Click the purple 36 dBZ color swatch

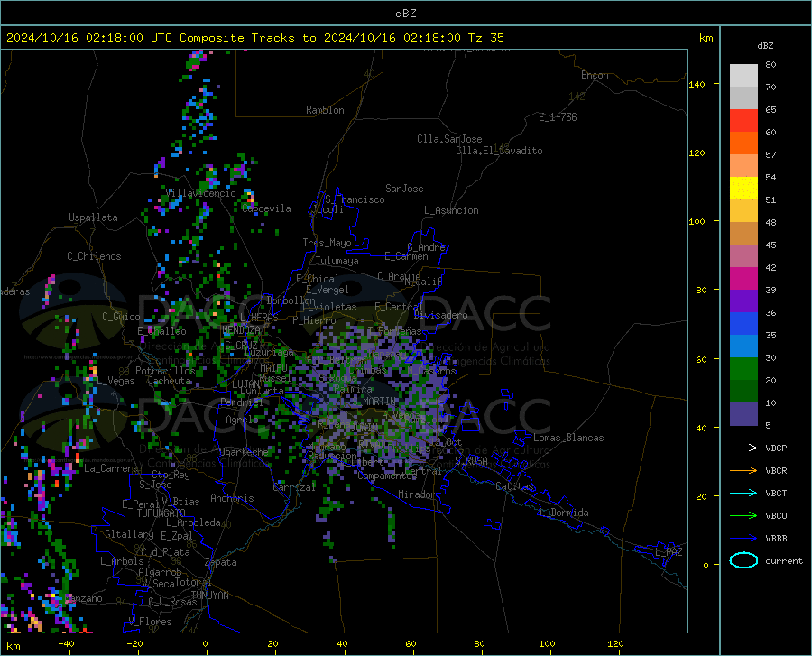coord(743,301)
